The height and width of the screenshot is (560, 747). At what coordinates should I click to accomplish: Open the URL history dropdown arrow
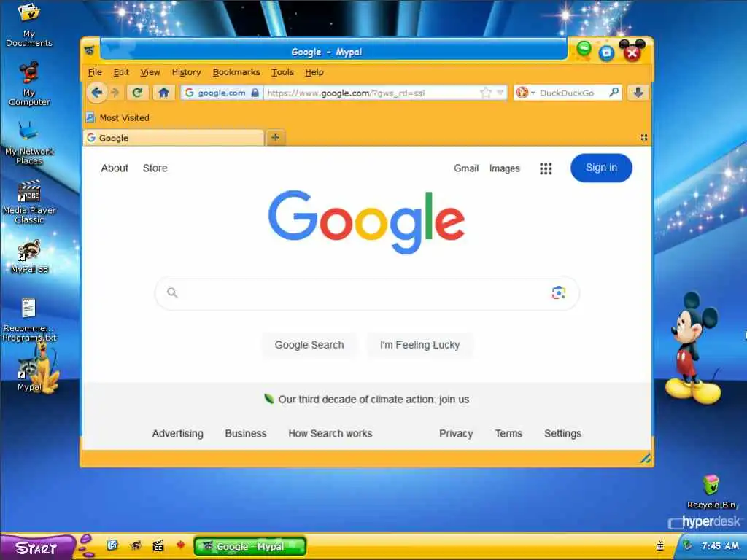pyautogui.click(x=500, y=93)
